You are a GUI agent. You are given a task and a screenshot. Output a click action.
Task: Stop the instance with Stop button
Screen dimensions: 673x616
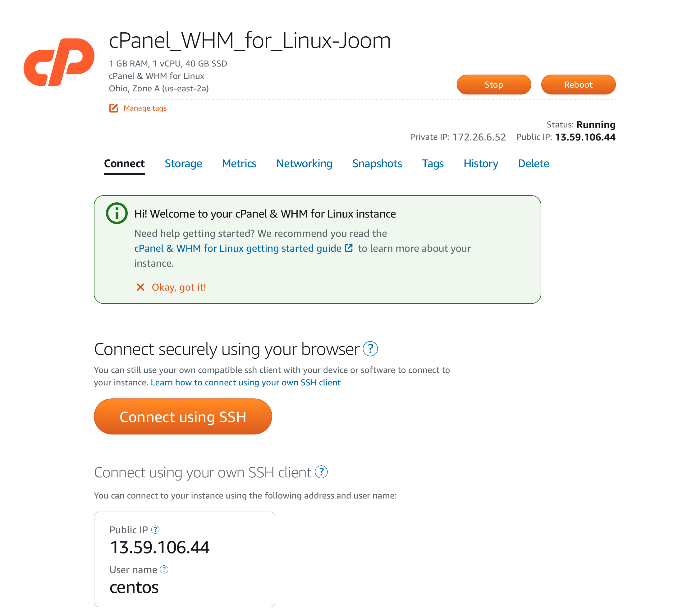tap(494, 85)
